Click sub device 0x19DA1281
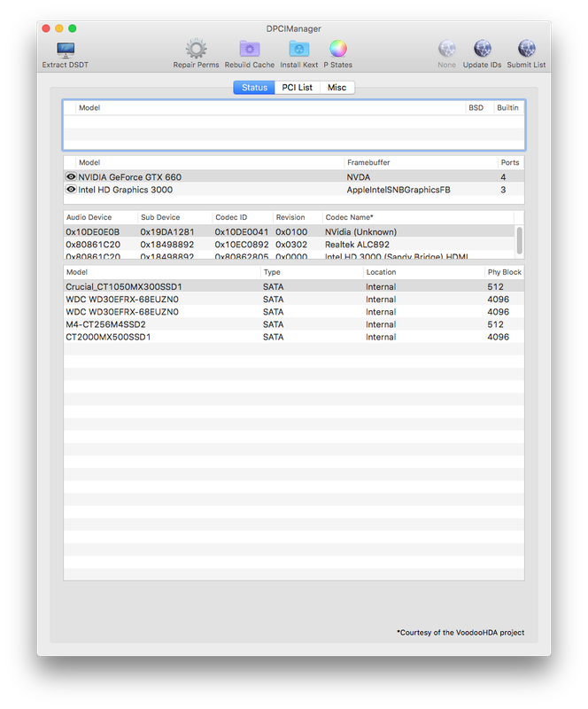The image size is (588, 709). tap(166, 231)
